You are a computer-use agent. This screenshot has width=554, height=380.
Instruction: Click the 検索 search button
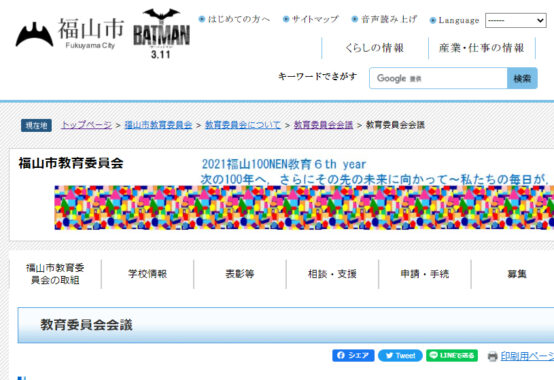pyautogui.click(x=522, y=78)
